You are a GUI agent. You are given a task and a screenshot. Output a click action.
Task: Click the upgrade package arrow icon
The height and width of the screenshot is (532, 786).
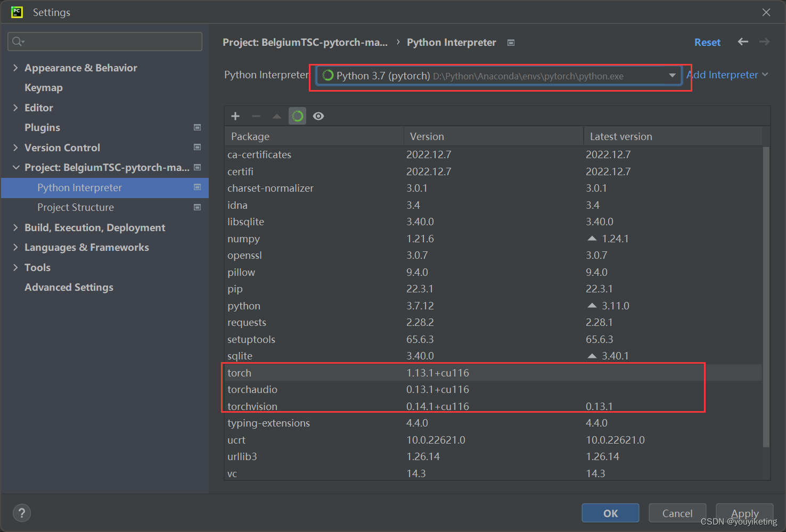pyautogui.click(x=277, y=116)
